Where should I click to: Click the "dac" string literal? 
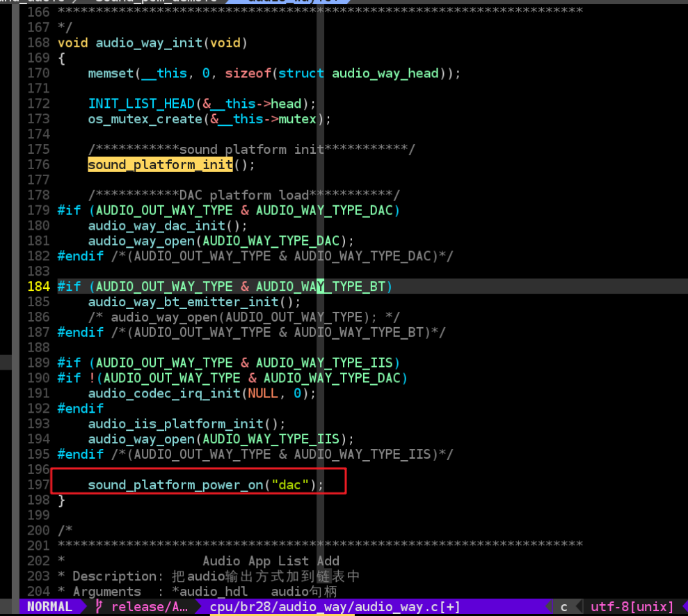(290, 484)
